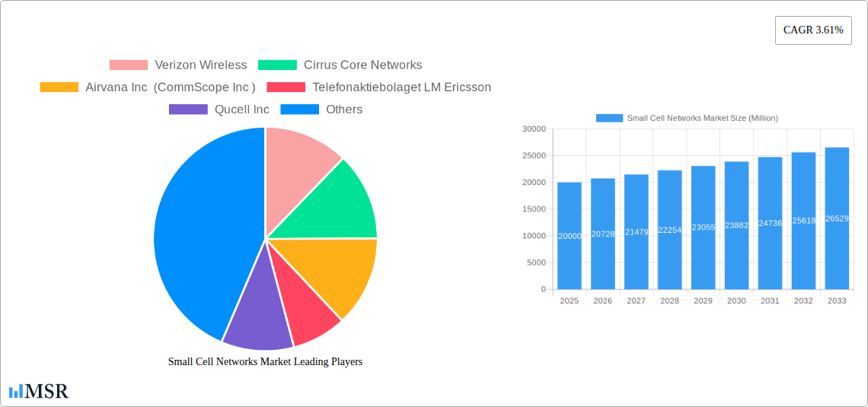The width and height of the screenshot is (868, 407).
Task: Click the CAGR 3.61% box
Action: coord(813,30)
